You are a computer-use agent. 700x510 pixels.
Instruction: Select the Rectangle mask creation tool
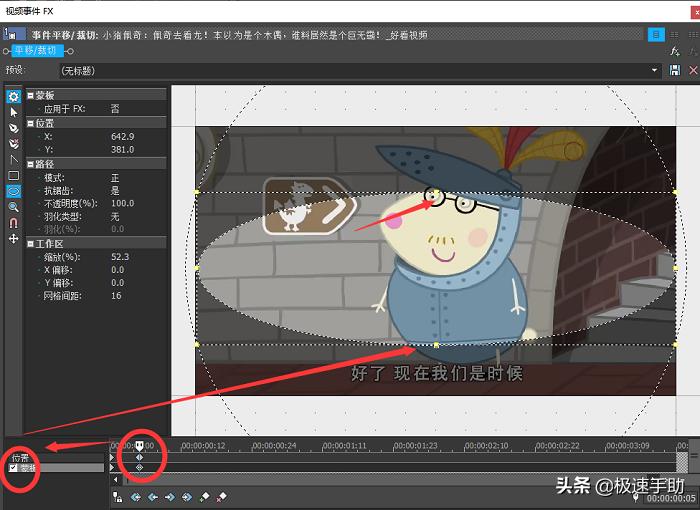click(13, 176)
